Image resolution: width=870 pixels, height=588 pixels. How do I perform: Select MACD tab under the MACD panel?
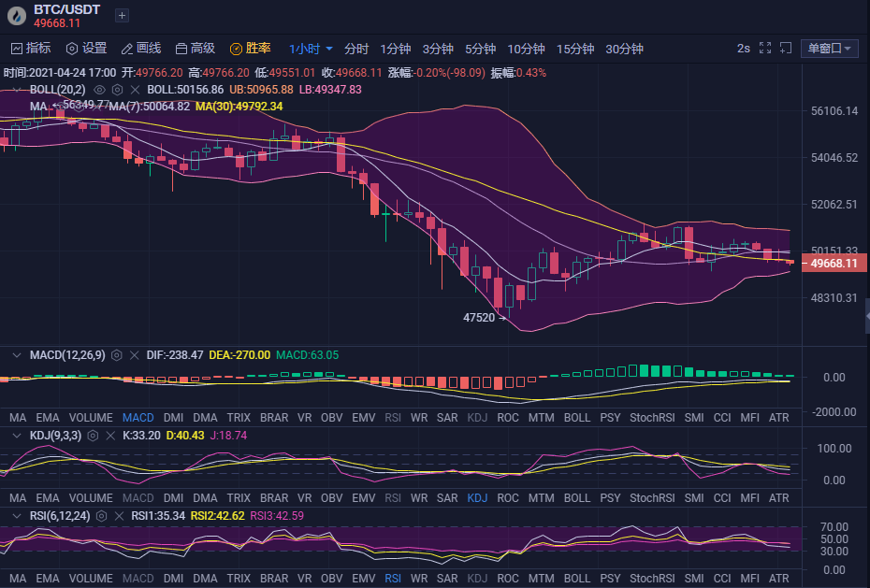[x=138, y=417]
